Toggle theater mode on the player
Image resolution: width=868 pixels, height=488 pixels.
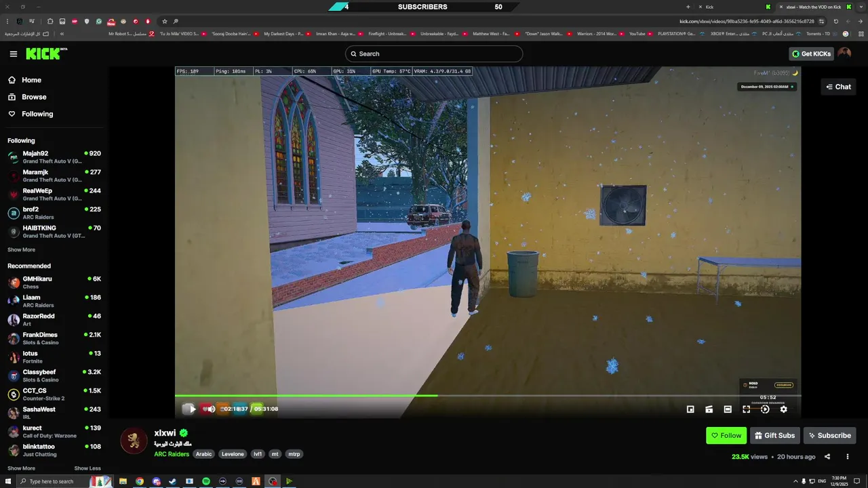tap(728, 409)
